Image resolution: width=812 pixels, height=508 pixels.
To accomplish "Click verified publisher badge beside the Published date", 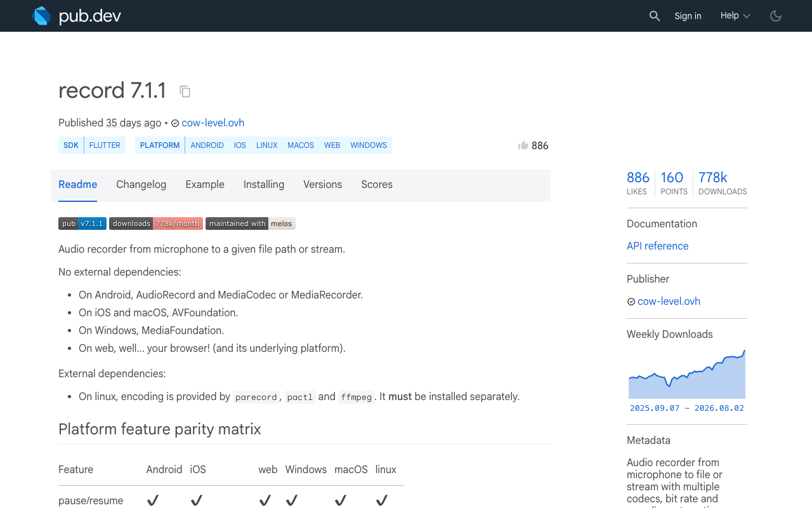I will pyautogui.click(x=175, y=123).
